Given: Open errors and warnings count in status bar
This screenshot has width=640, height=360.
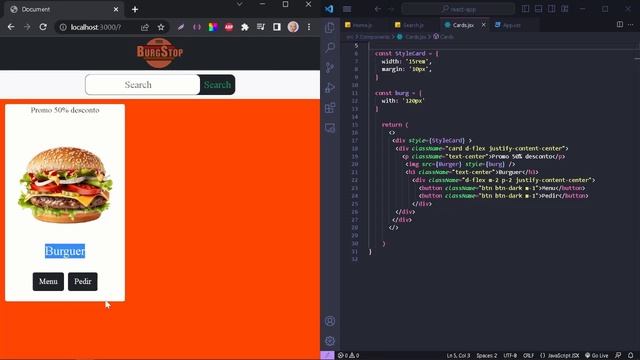Looking at the screenshot, I should point(349,356).
